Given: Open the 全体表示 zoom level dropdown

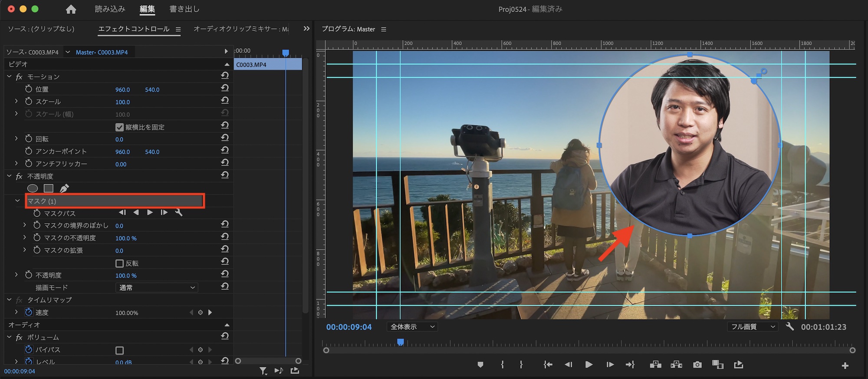Looking at the screenshot, I should pyautogui.click(x=412, y=326).
